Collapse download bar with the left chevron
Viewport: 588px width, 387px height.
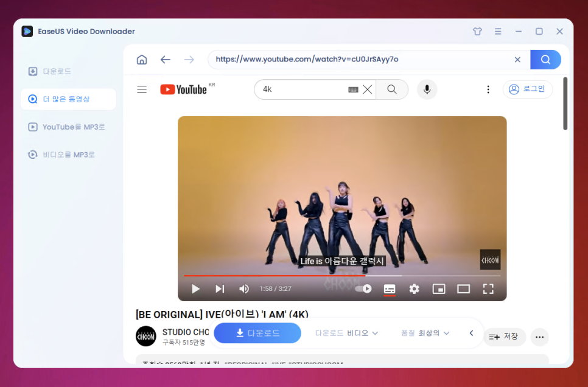coord(471,333)
